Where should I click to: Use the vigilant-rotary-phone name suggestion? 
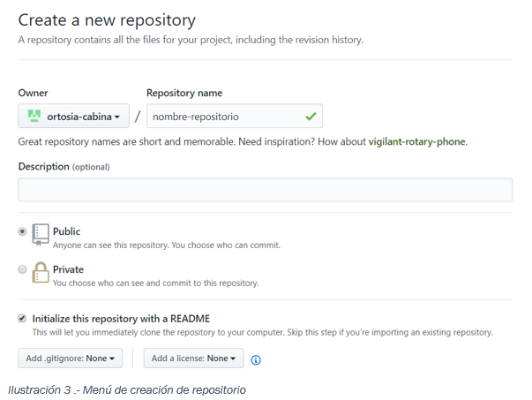click(416, 141)
